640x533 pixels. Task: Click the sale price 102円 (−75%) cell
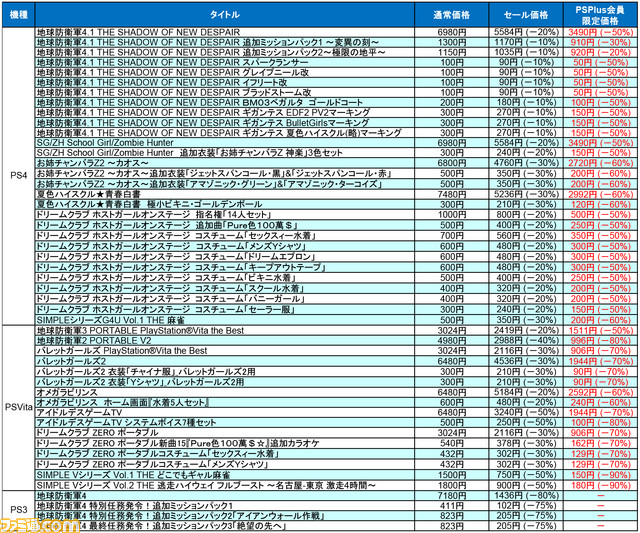tap(526, 506)
